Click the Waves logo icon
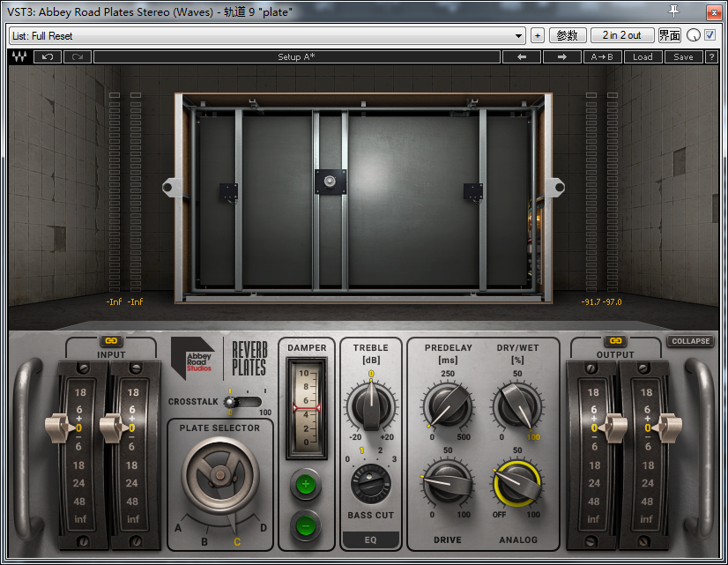Screen dimensions: 728x565 [x=19, y=56]
